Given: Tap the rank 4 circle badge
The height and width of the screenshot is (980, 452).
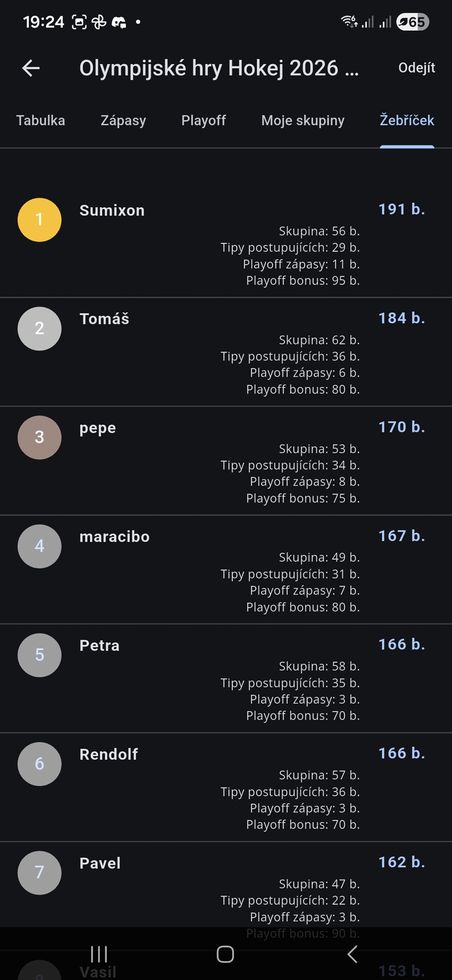Looking at the screenshot, I should click(39, 546).
